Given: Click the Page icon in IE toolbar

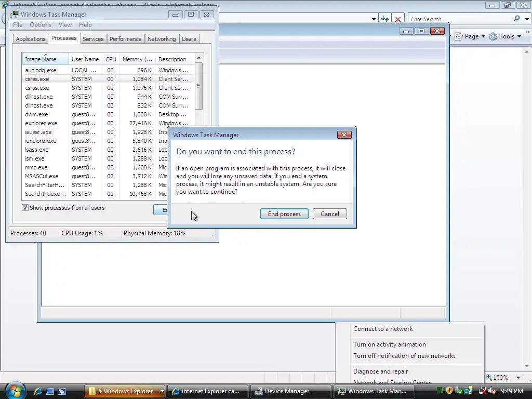Looking at the screenshot, I should (458, 36).
